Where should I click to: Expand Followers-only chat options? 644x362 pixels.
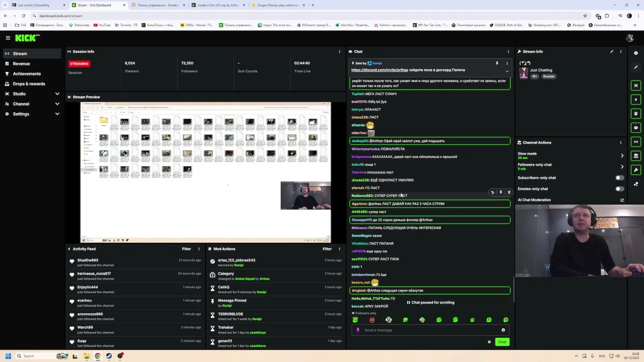(622, 166)
